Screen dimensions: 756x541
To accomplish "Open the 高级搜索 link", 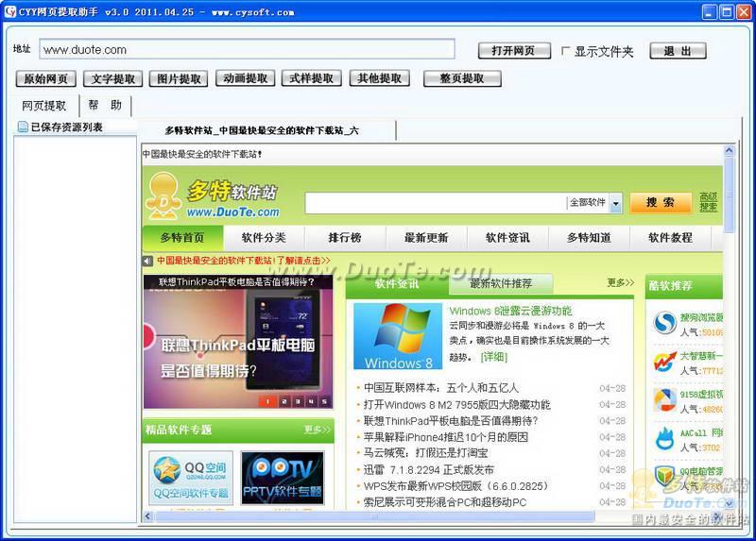I will 708,202.
